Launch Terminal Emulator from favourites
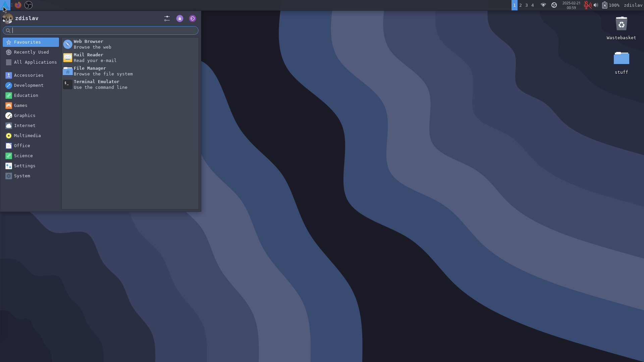This screenshot has width=644, height=362. pos(96,84)
